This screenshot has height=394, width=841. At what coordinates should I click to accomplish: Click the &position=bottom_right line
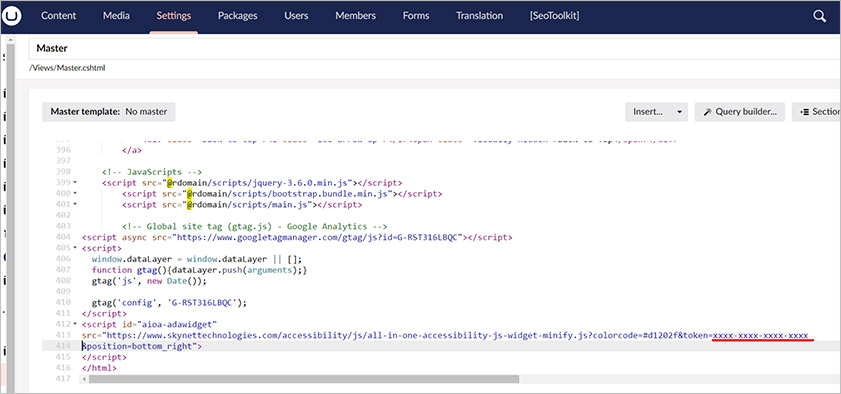click(142, 346)
